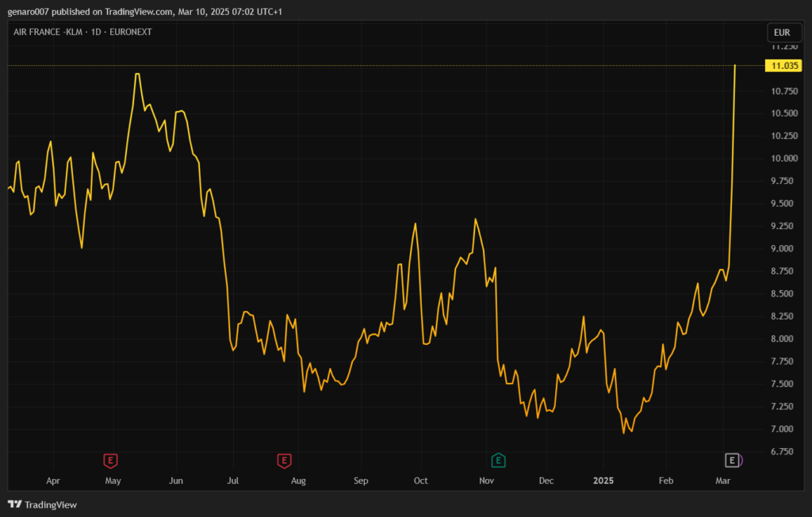Click the gray earnings marker near March

[733, 460]
